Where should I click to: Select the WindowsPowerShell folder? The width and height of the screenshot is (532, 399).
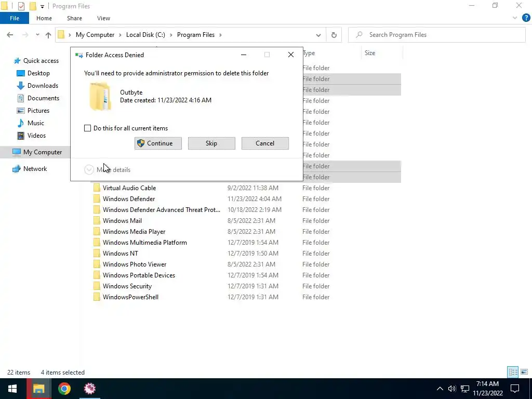tap(130, 297)
